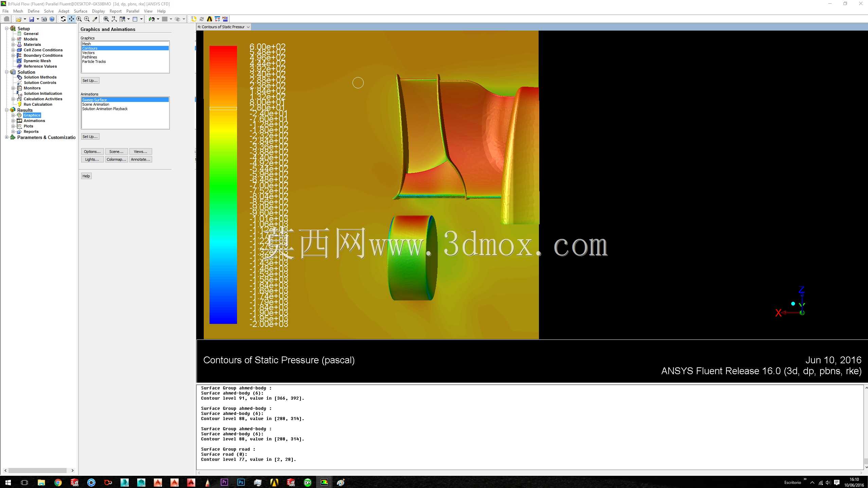Screen dimensions: 868x488
Task: Click the Views... button
Action: coord(141,152)
